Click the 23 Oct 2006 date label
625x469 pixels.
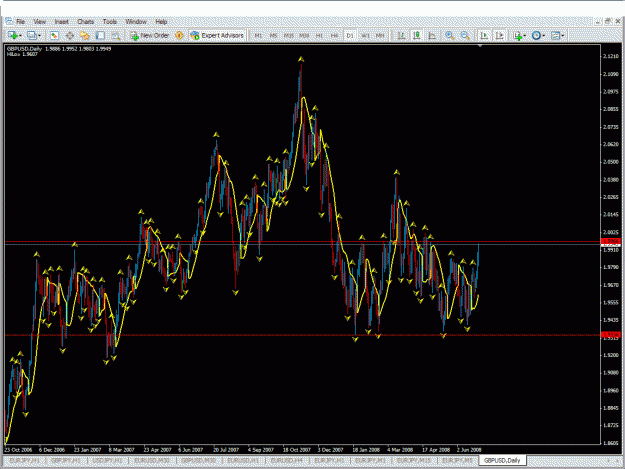pos(18,449)
